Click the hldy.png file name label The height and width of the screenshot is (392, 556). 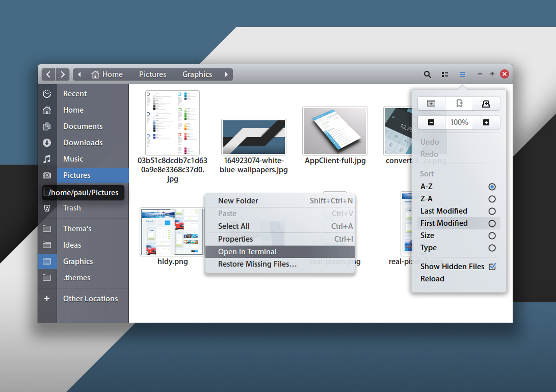click(173, 262)
